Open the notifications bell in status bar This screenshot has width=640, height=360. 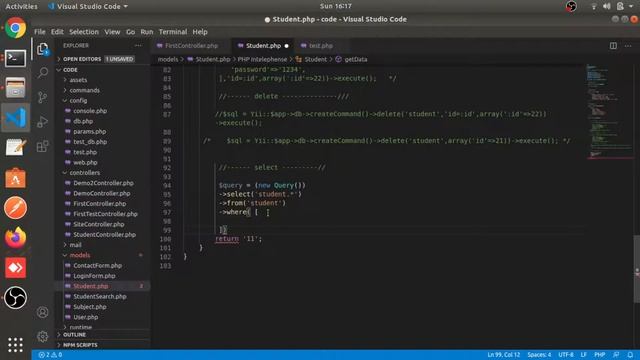tap(630, 355)
